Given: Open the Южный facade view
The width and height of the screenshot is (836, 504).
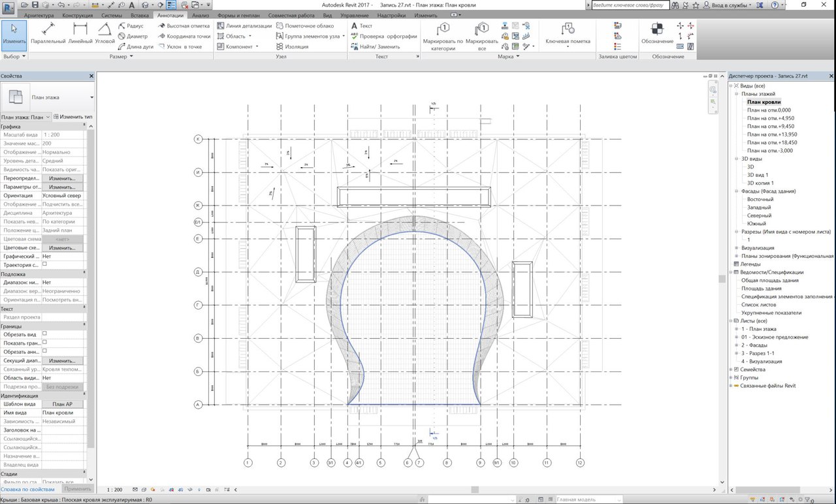Looking at the screenshot, I should pyautogui.click(x=756, y=224).
